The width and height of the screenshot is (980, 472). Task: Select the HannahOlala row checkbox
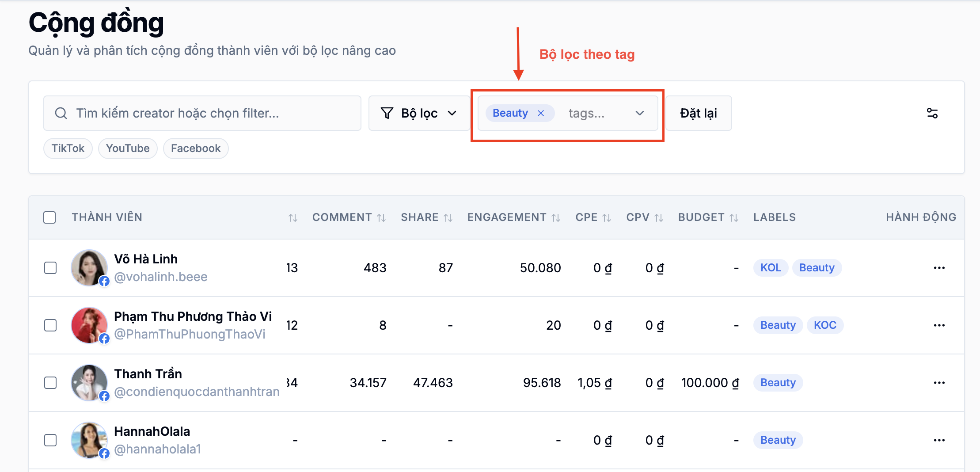click(50, 440)
